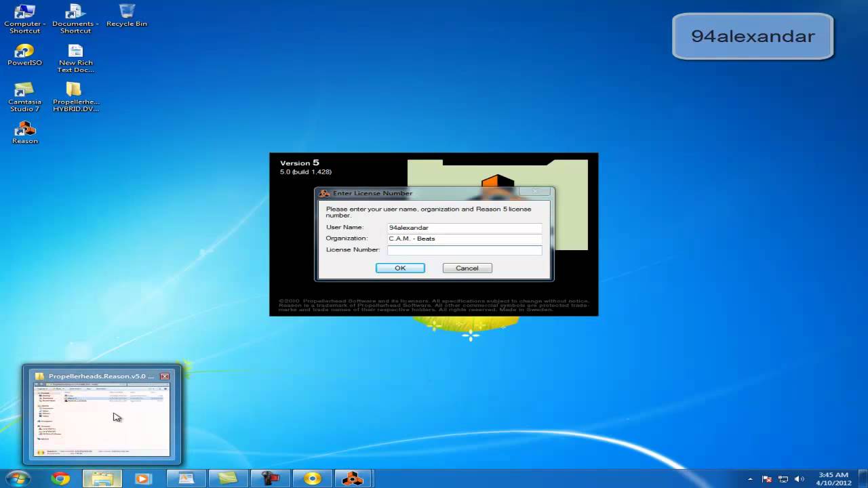Screen dimensions: 868x488
Task: Click the volume speaker tray icon
Action: point(800,479)
